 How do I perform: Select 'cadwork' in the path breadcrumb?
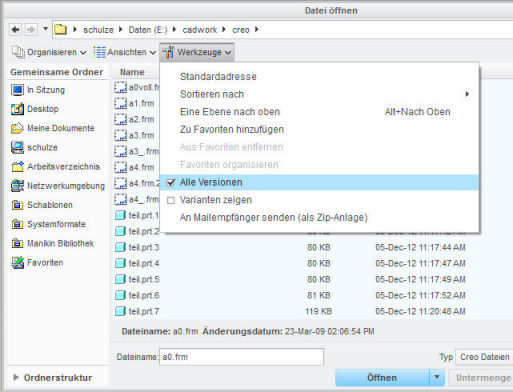199,30
